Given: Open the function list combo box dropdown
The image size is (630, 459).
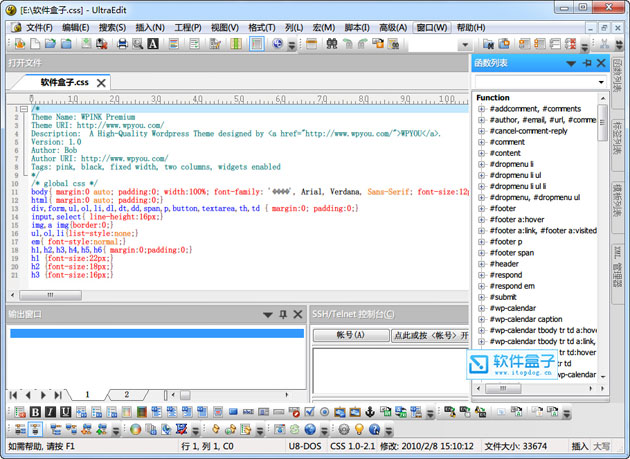Looking at the screenshot, I should (x=601, y=82).
